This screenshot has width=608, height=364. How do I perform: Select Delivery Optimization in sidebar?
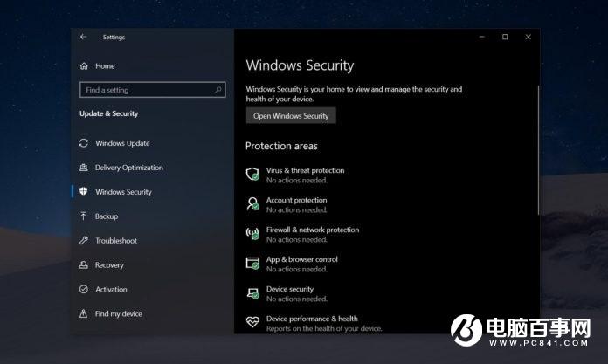(x=129, y=168)
